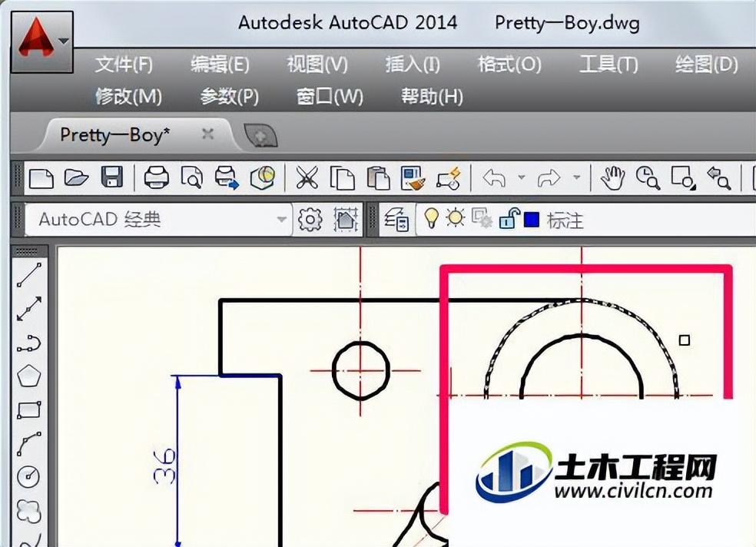Click the Save icon
This screenshot has height=547, width=756.
(111, 177)
